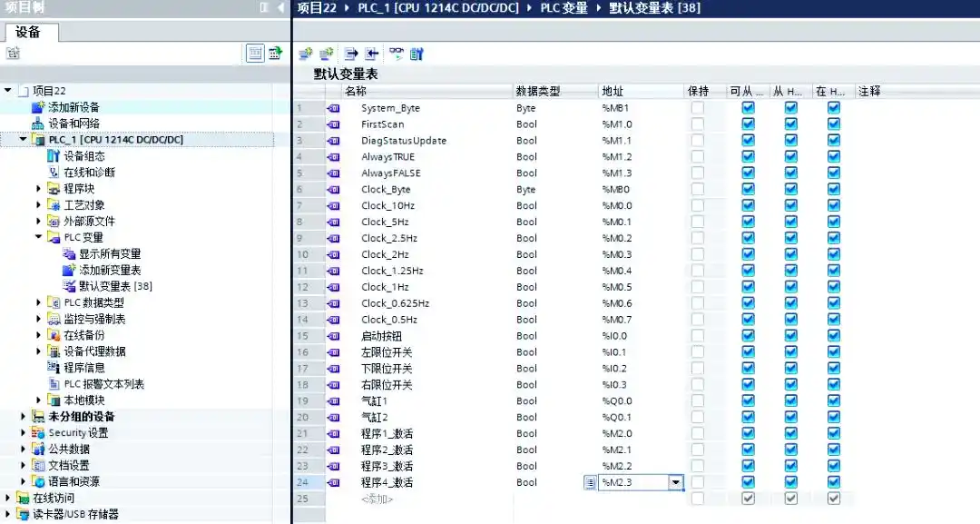Collapse the PLC_1 device tree node
980x524 pixels.
pos(23,139)
